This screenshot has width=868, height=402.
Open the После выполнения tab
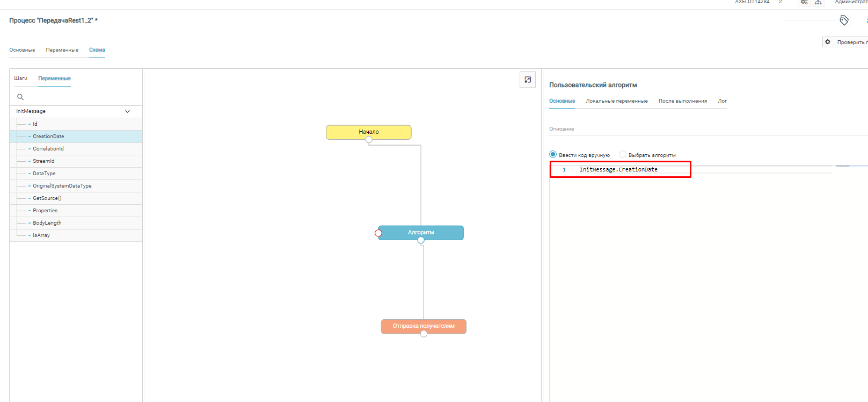[x=682, y=101]
